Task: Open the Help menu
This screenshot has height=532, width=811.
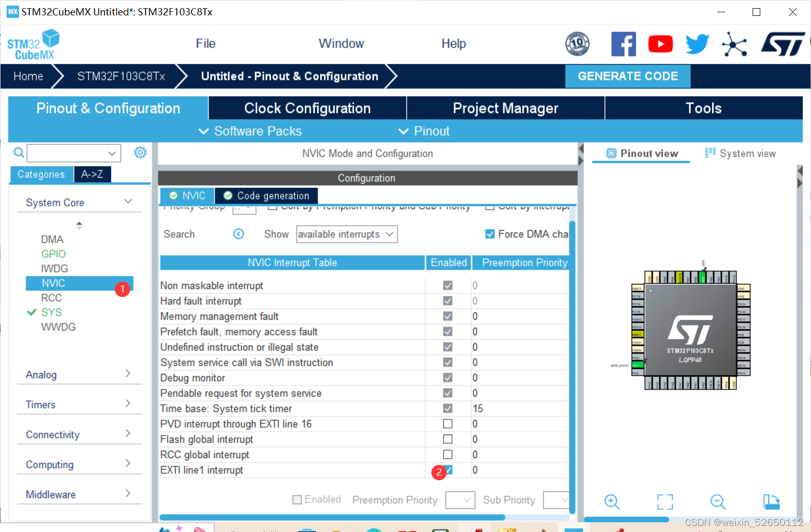Action: pyautogui.click(x=453, y=44)
